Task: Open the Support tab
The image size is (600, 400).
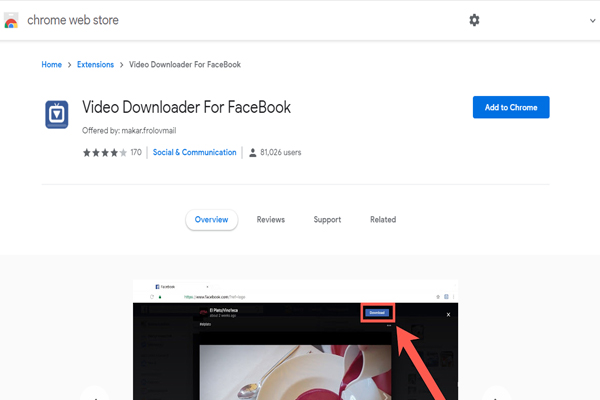Action: click(327, 219)
